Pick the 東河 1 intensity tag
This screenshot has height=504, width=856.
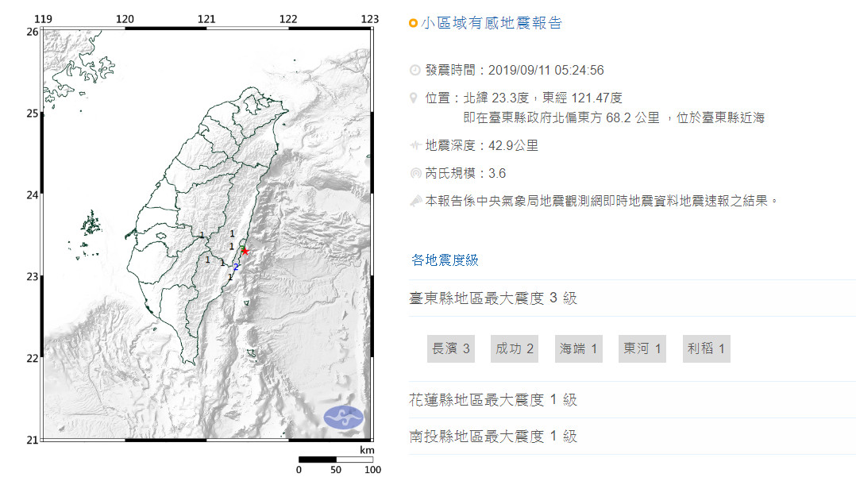[x=642, y=348]
